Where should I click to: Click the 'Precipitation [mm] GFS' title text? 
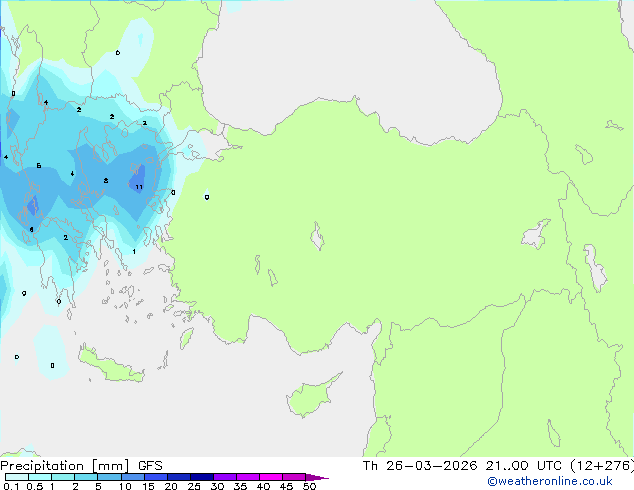(81, 466)
